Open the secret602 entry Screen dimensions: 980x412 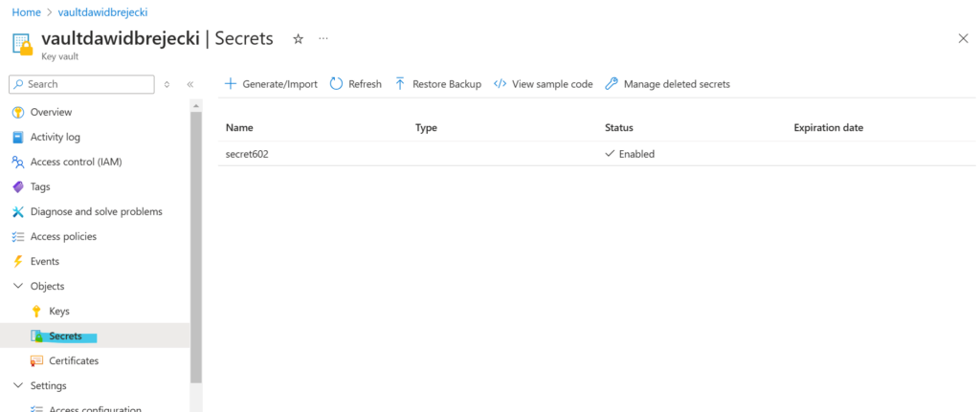[247, 154]
